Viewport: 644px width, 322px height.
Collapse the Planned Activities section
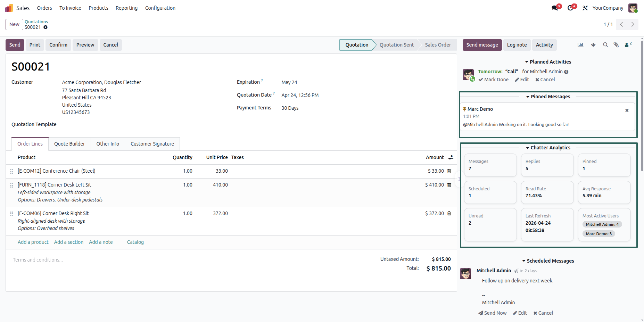(548, 62)
